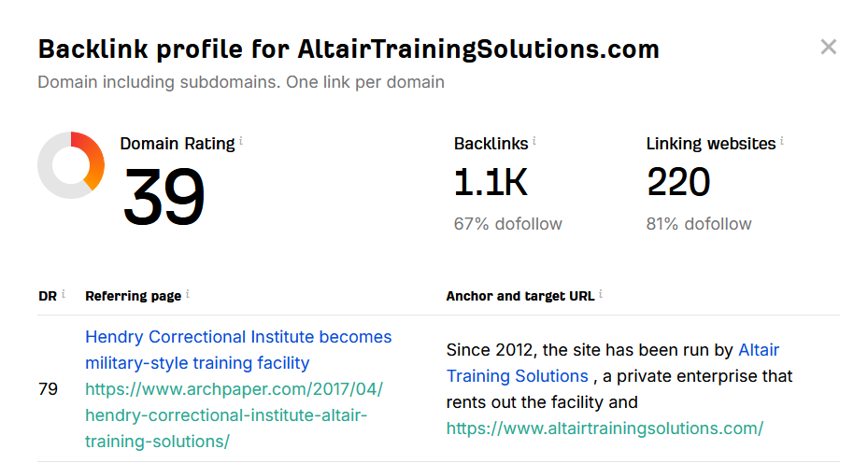Click the Domain Rating donut chart

pyautogui.click(x=71, y=165)
